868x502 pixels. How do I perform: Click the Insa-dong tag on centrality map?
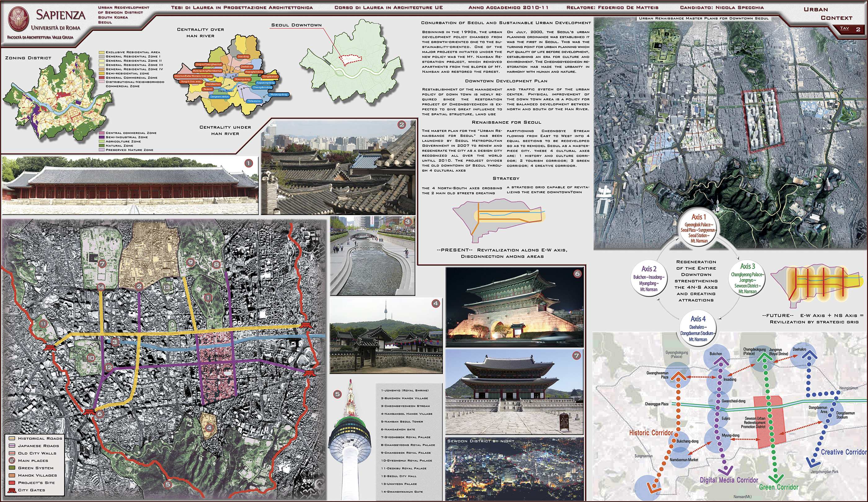tap(243, 56)
